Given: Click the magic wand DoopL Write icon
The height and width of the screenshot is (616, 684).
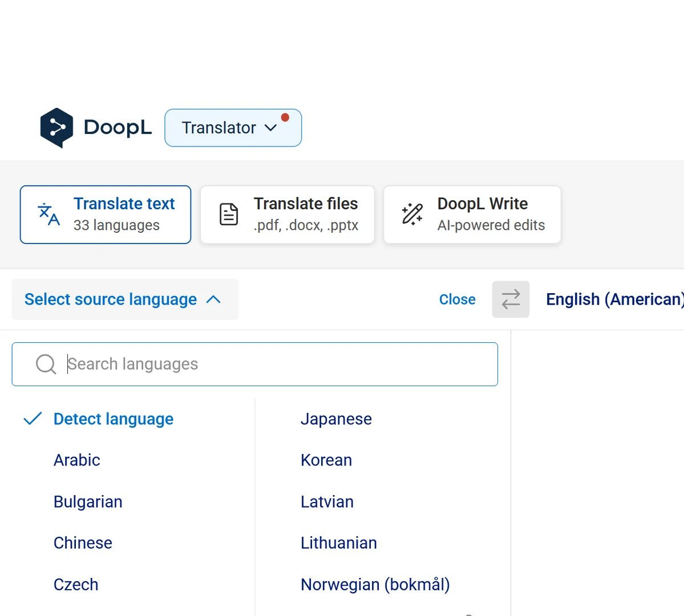Looking at the screenshot, I should (412, 214).
